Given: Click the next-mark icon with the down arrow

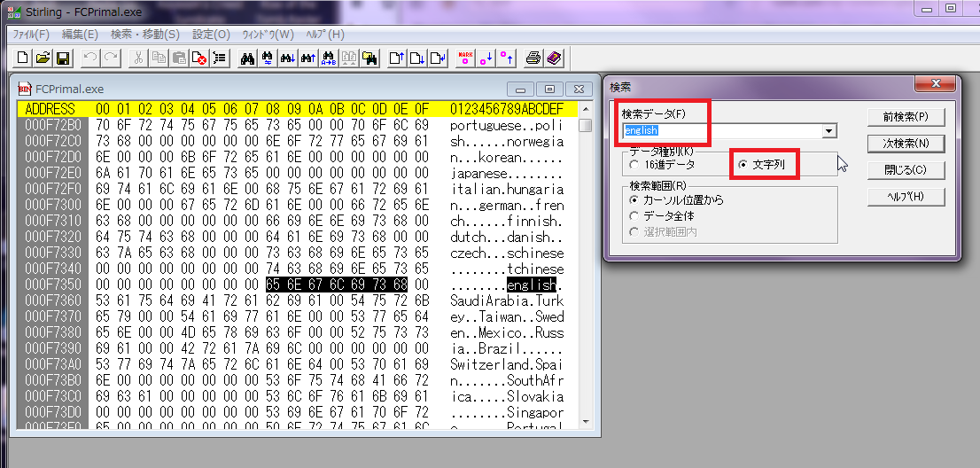Looking at the screenshot, I should 486,58.
